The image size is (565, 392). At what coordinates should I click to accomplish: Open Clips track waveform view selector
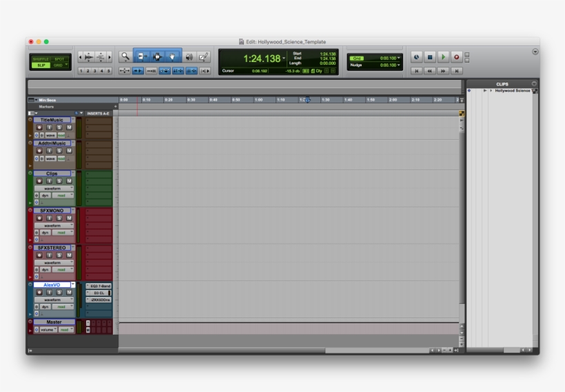pyautogui.click(x=54, y=189)
